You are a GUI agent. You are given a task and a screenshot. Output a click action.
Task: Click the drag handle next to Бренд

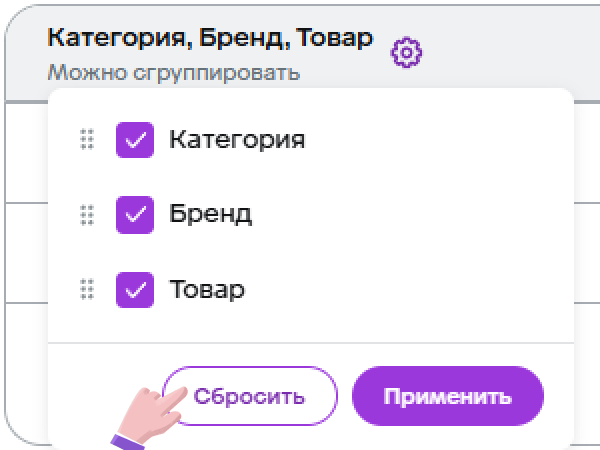tap(86, 214)
